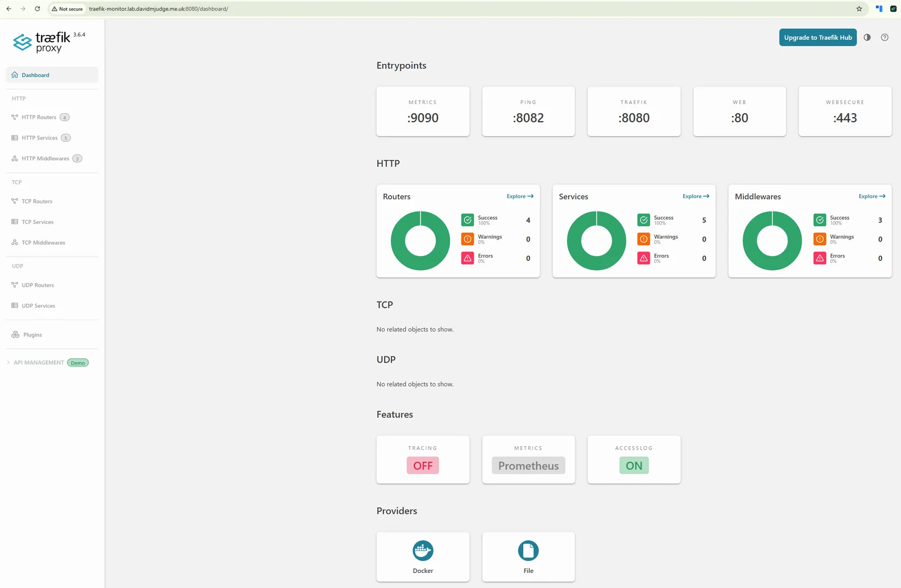
Task: Click the Services Success checkmark icon
Action: click(x=644, y=220)
